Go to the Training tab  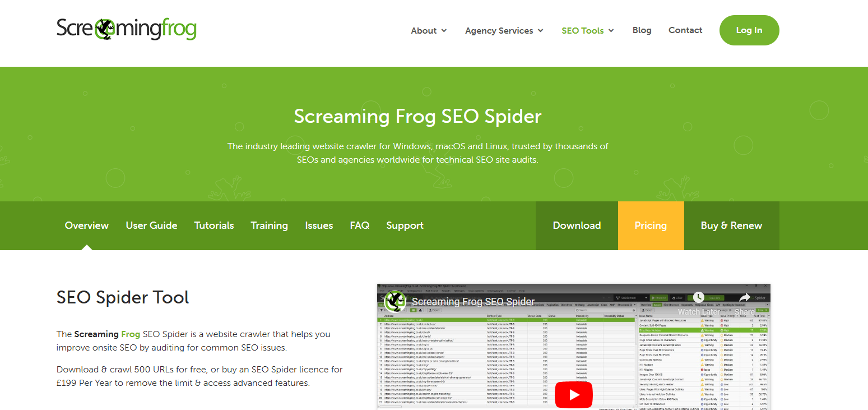coord(269,225)
